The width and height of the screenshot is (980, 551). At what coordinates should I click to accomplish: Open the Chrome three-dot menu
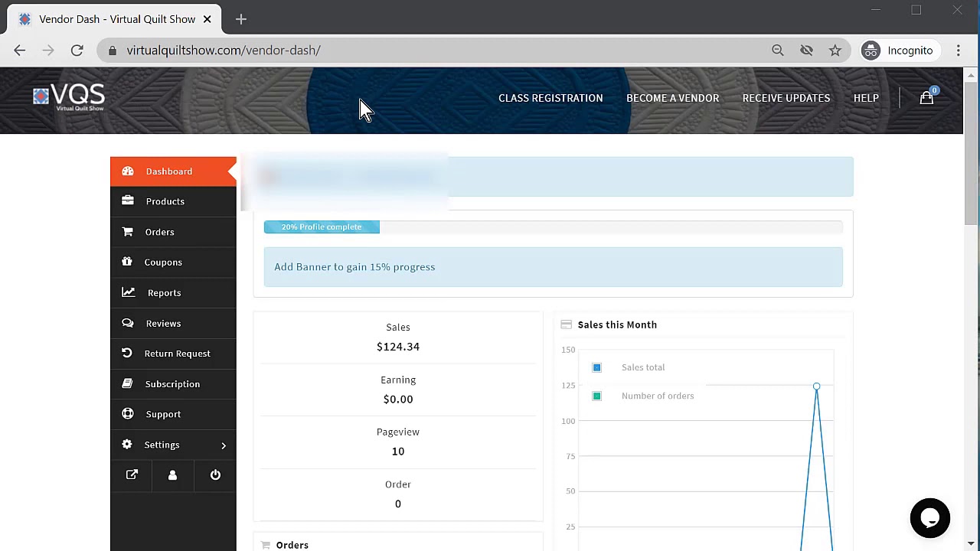click(x=959, y=51)
